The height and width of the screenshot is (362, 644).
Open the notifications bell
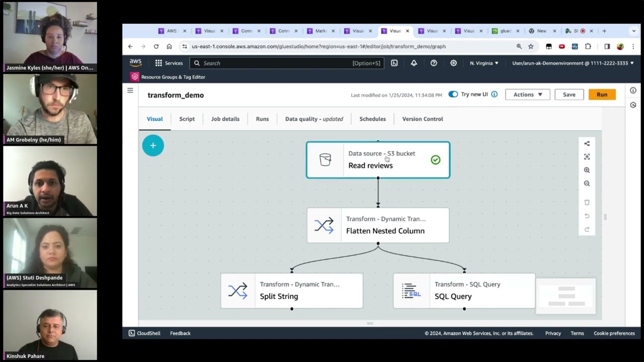[414, 63]
